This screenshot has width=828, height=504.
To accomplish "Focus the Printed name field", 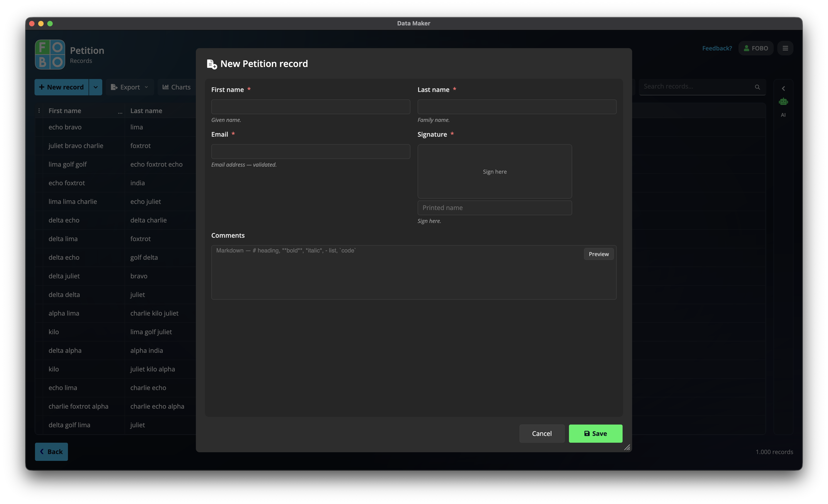I will pos(495,208).
